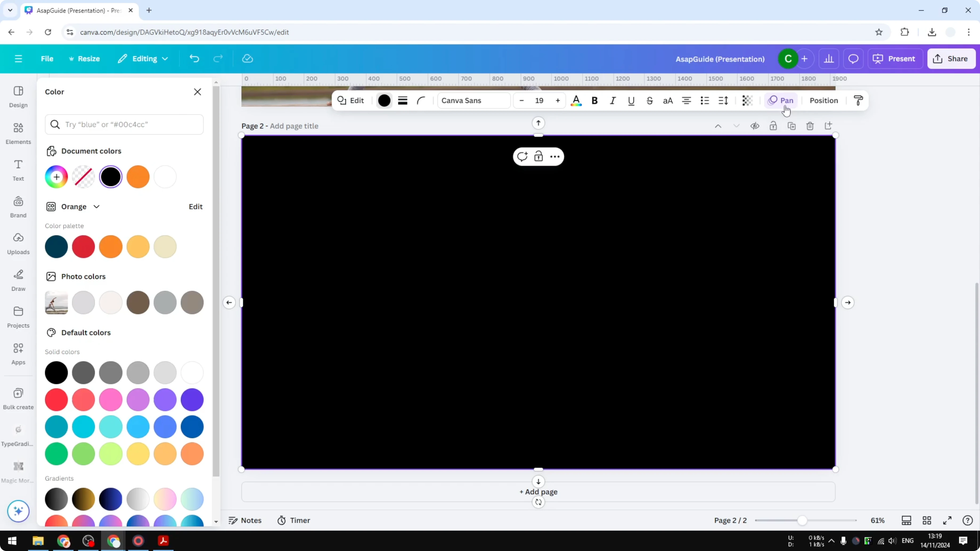The height and width of the screenshot is (551, 980).
Task: Switch to the AsapGuide browser tab
Action: click(x=76, y=10)
